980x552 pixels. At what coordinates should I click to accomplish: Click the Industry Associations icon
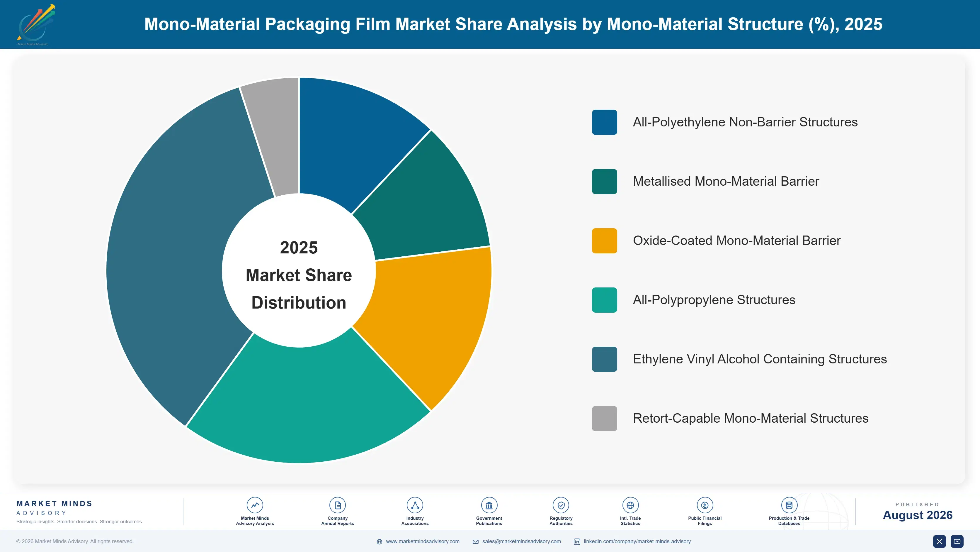[415, 505]
